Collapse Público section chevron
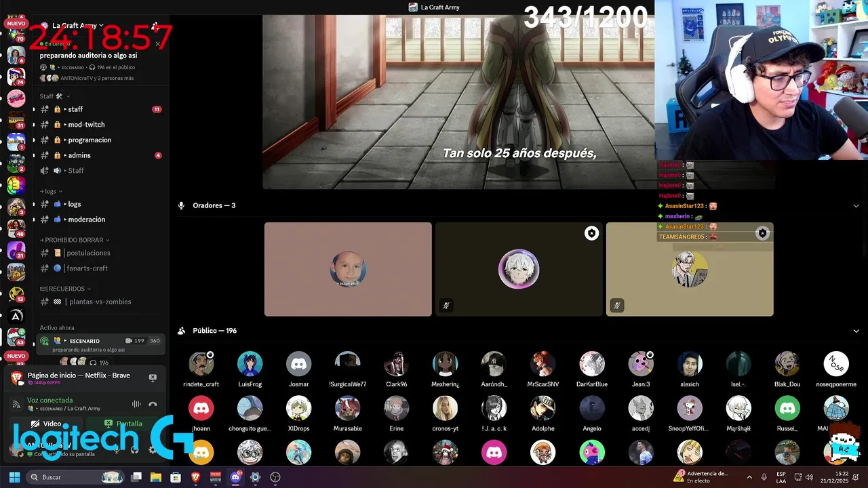This screenshot has height=488, width=868. pyautogui.click(x=856, y=331)
